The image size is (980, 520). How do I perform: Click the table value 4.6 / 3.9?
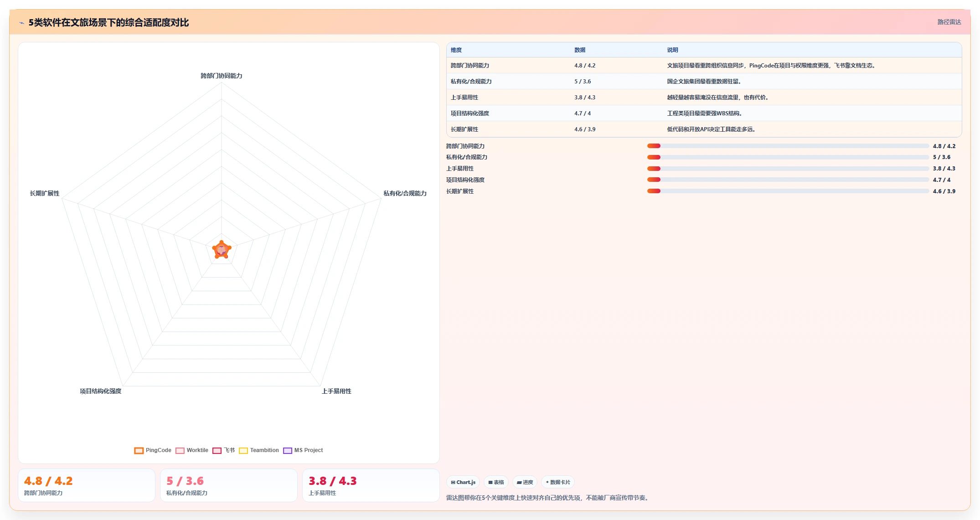[x=585, y=129]
